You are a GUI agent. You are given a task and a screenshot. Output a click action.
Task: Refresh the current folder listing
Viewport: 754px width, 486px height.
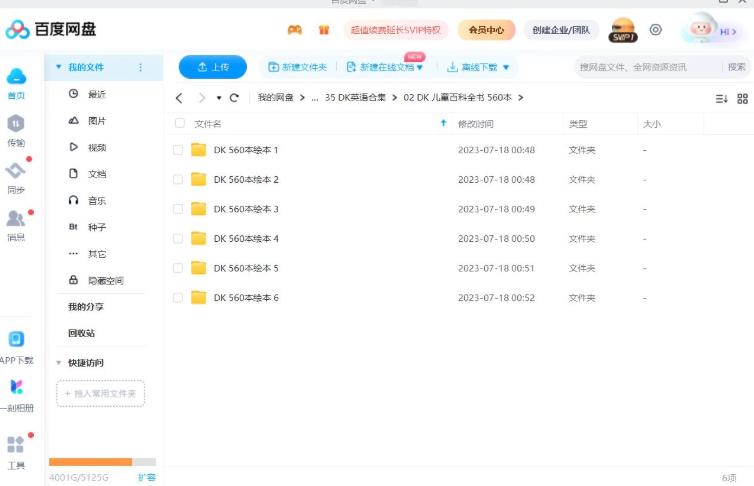(x=234, y=98)
